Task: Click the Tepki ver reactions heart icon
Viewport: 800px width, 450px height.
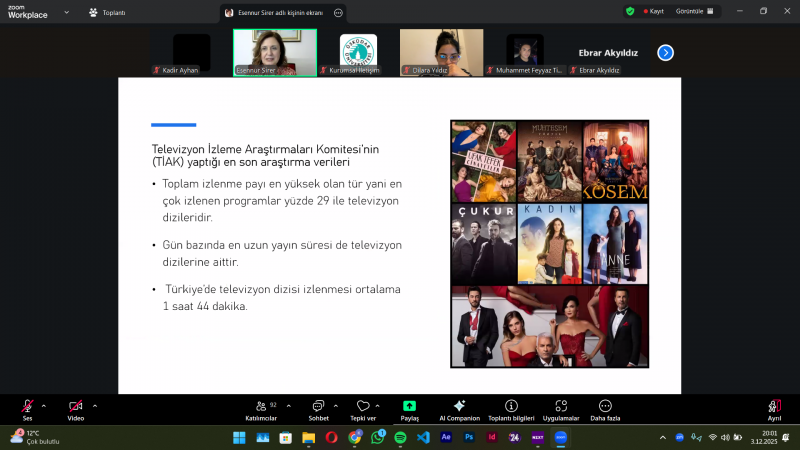Action: point(363,408)
